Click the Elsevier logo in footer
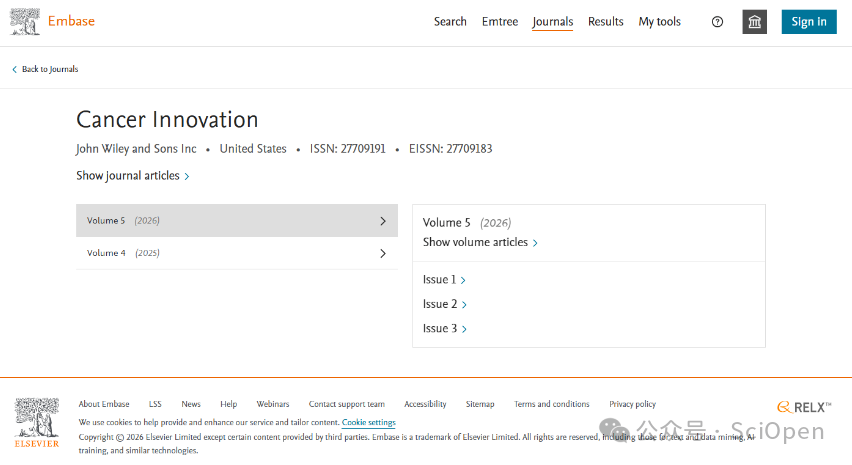 36,423
